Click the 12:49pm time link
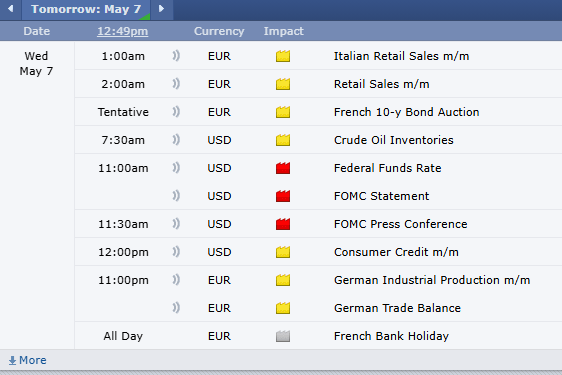 (x=123, y=31)
